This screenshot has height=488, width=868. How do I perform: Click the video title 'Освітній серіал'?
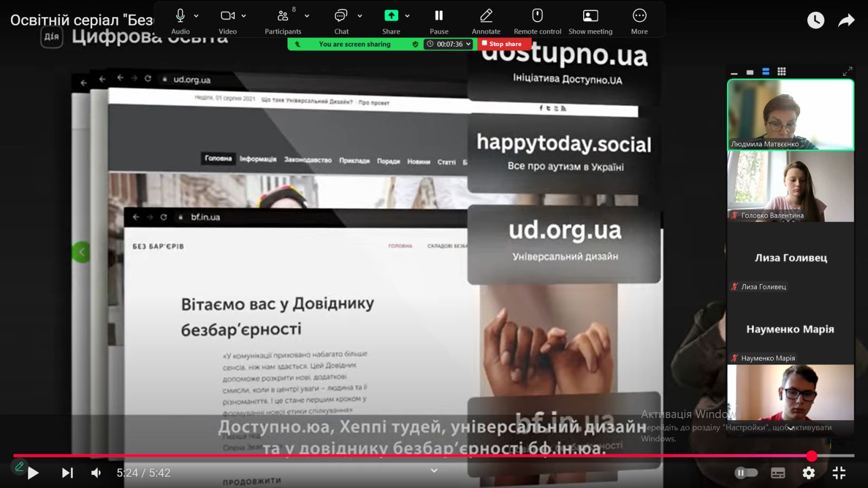(x=82, y=20)
